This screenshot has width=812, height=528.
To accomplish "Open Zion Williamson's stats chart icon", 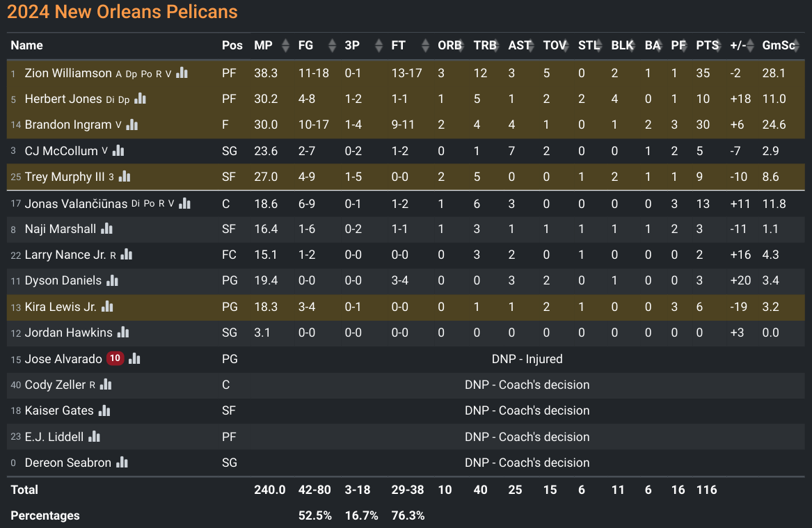I will click(182, 73).
